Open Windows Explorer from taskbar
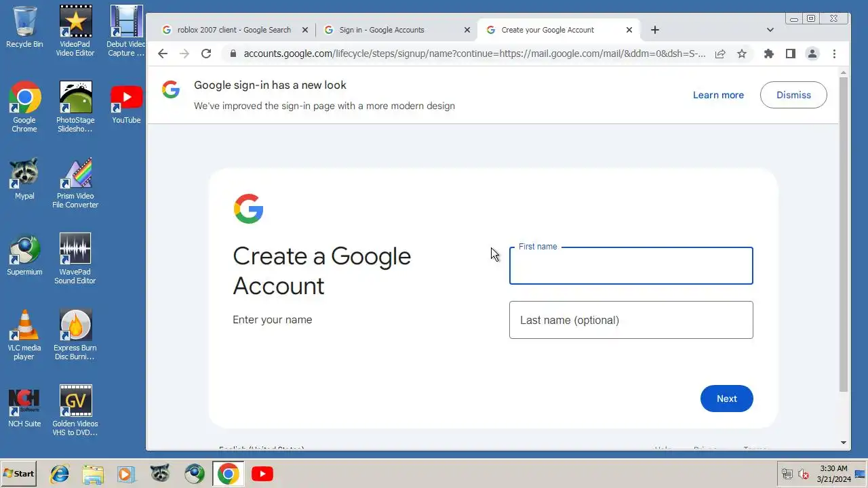 [x=93, y=474]
